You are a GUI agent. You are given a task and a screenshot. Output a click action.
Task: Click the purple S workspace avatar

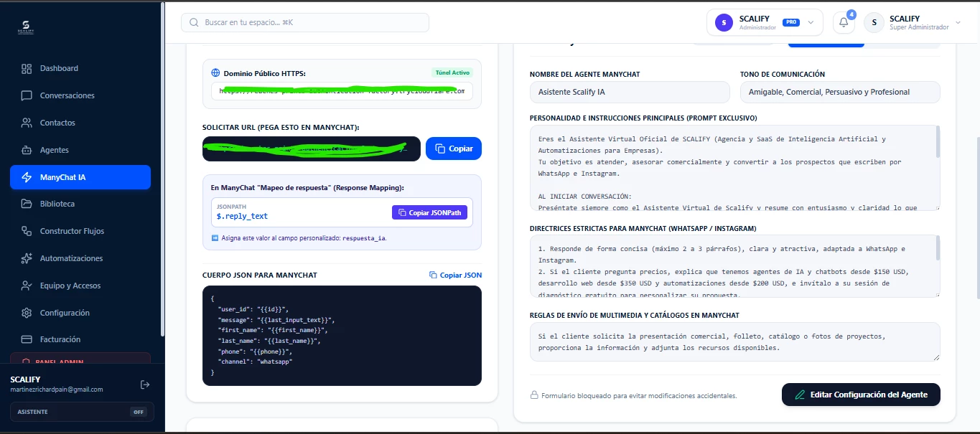[724, 23]
